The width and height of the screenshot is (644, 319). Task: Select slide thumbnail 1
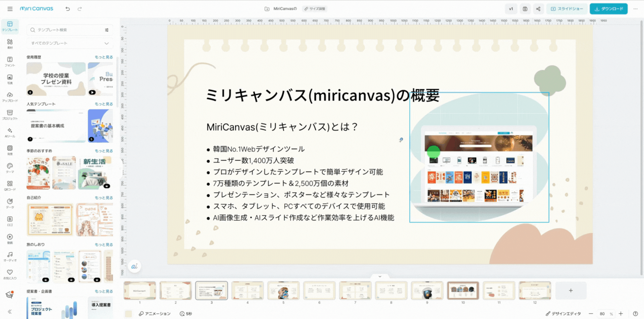[x=140, y=290]
